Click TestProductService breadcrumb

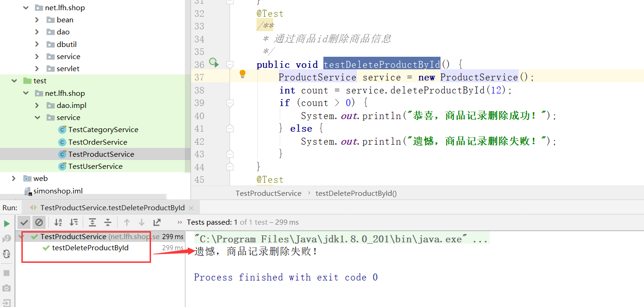(269, 193)
